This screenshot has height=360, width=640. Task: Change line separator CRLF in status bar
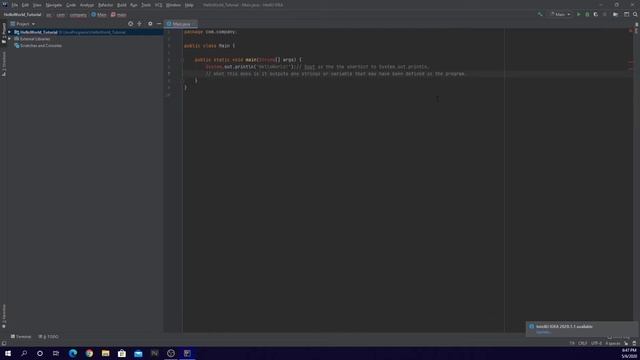pyautogui.click(x=582, y=343)
